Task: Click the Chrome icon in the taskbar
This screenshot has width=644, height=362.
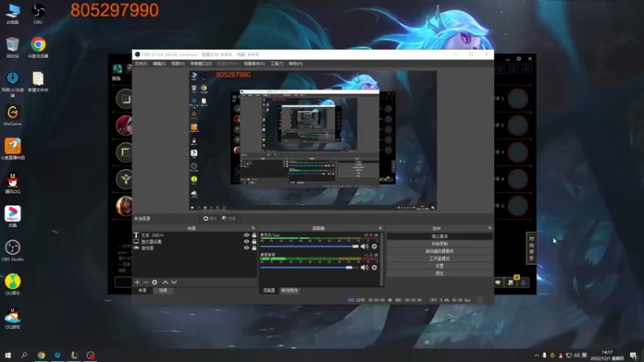Action: click(41, 356)
